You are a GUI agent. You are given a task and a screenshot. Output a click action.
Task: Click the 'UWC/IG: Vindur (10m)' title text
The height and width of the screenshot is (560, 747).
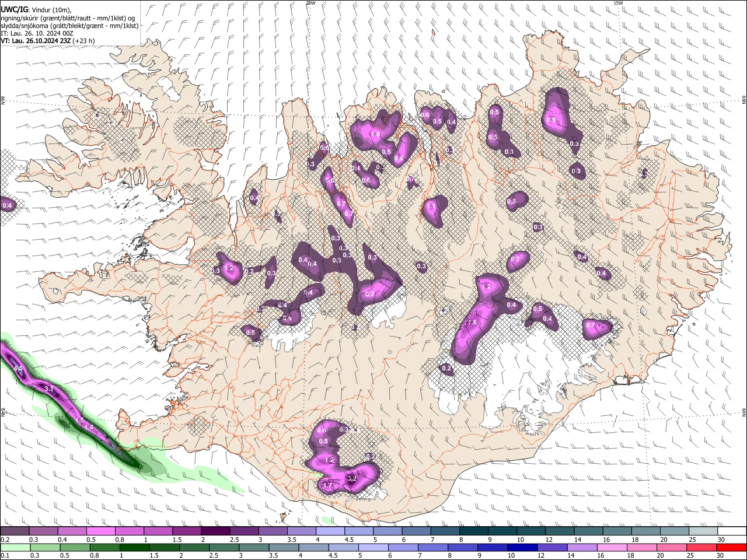point(36,9)
